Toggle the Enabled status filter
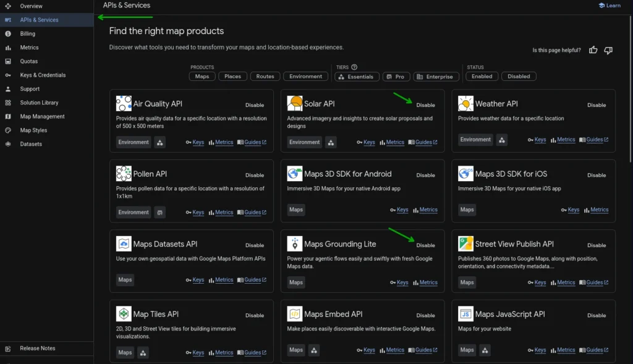 click(482, 77)
